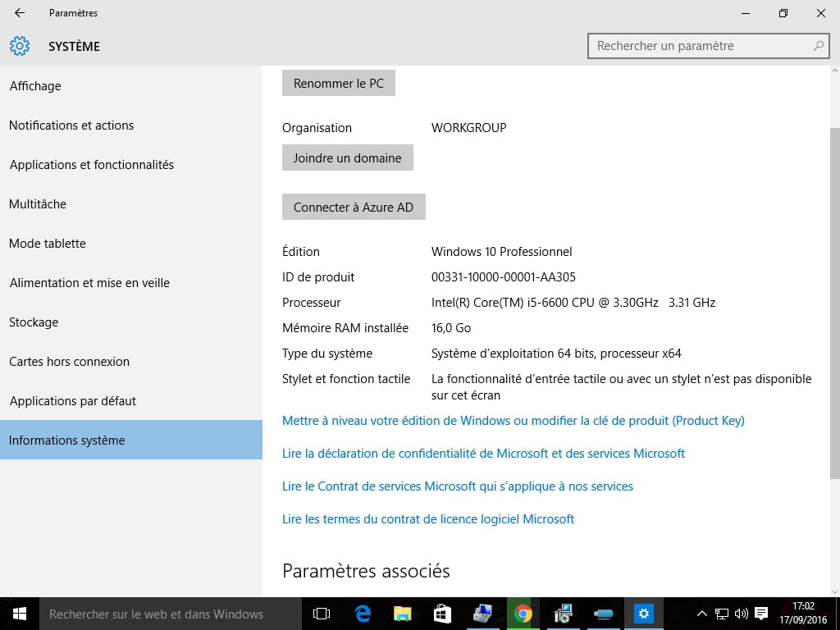Image resolution: width=840 pixels, height=630 pixels.
Task: Open the Action Center notifications
Action: pyautogui.click(x=761, y=614)
